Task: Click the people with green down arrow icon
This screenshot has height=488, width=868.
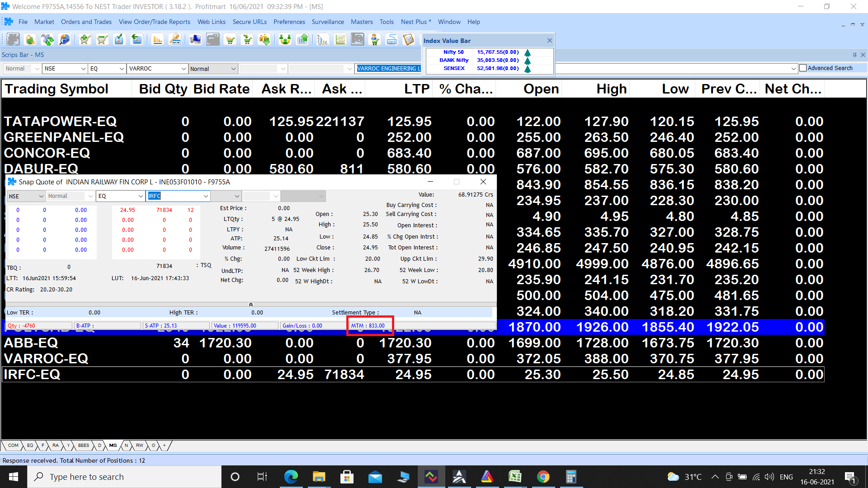Action: (264, 40)
